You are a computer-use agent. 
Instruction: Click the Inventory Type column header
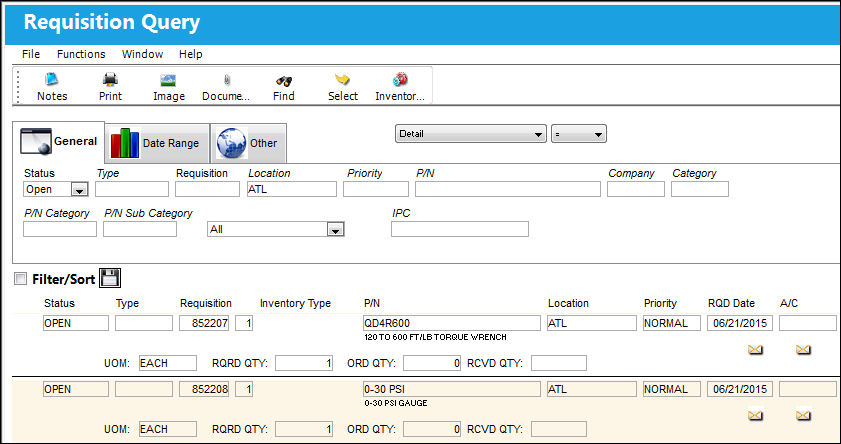(x=296, y=304)
